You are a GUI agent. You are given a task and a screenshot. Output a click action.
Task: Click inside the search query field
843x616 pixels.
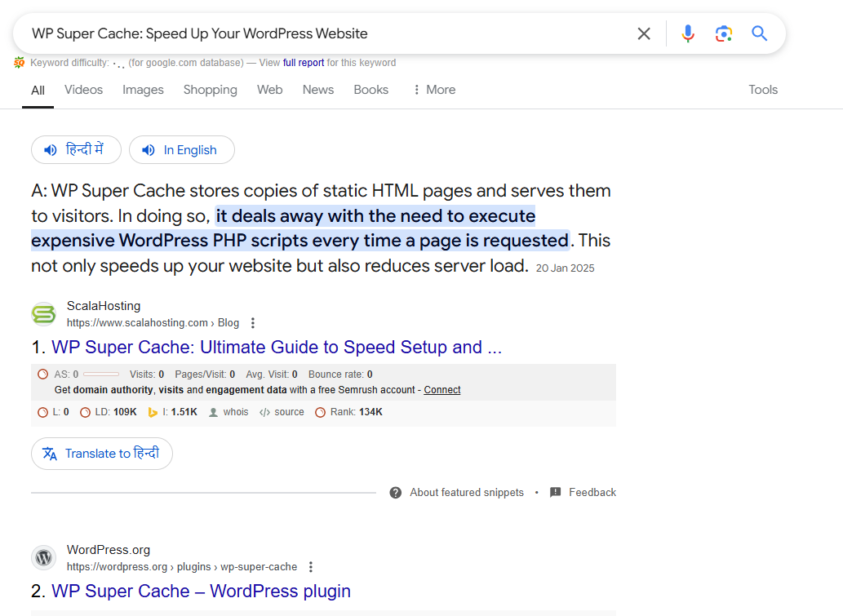[x=326, y=33]
